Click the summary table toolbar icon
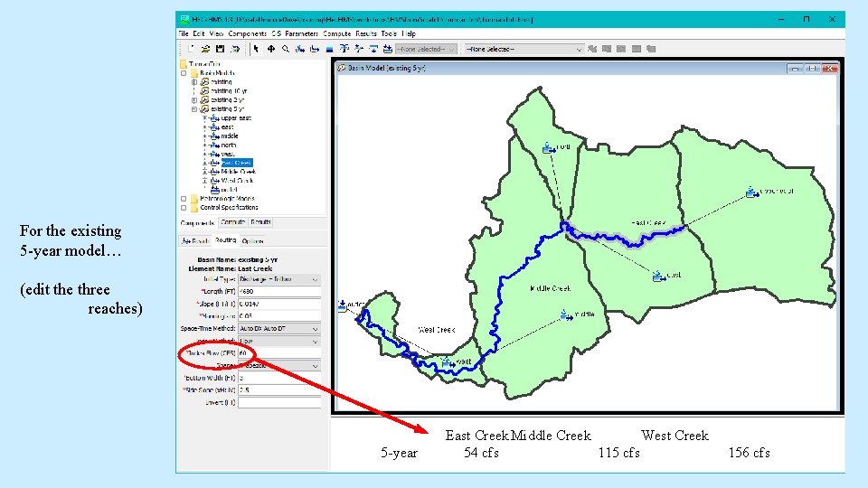 [636, 49]
